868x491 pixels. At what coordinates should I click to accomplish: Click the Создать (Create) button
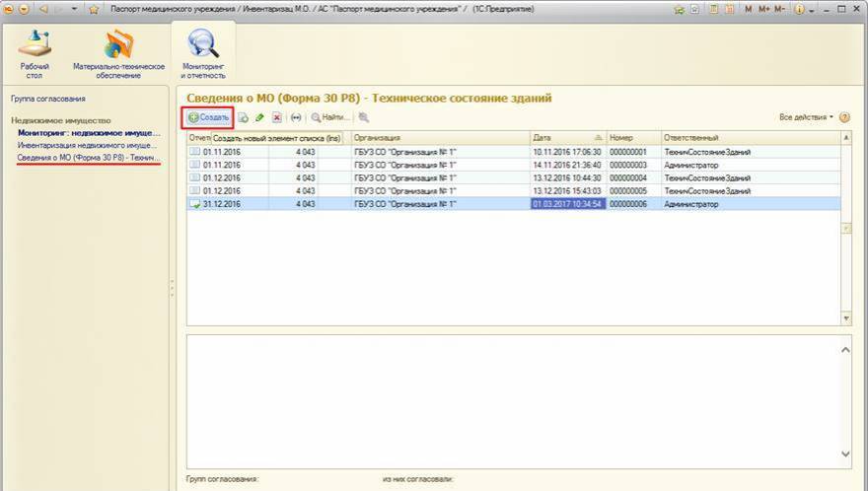point(209,117)
